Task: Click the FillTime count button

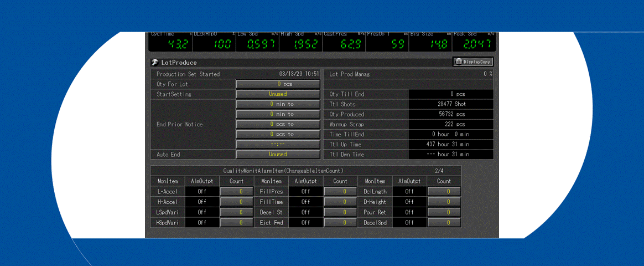Action: click(x=340, y=202)
